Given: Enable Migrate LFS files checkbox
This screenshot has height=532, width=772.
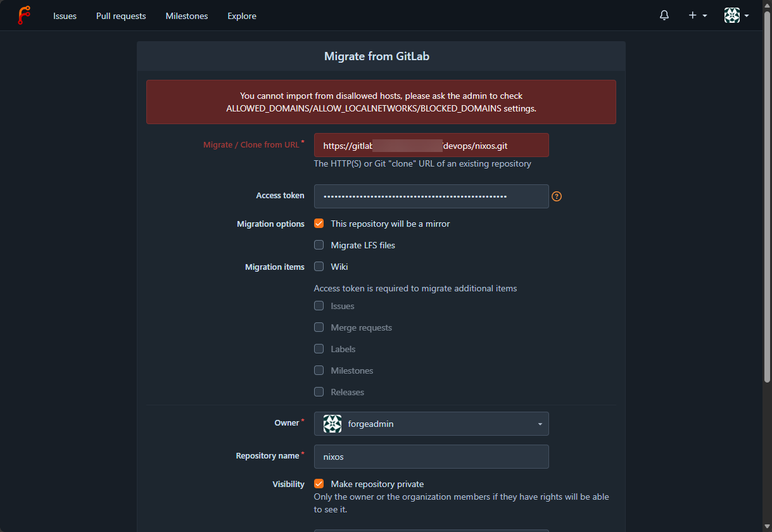Looking at the screenshot, I should 319,245.
